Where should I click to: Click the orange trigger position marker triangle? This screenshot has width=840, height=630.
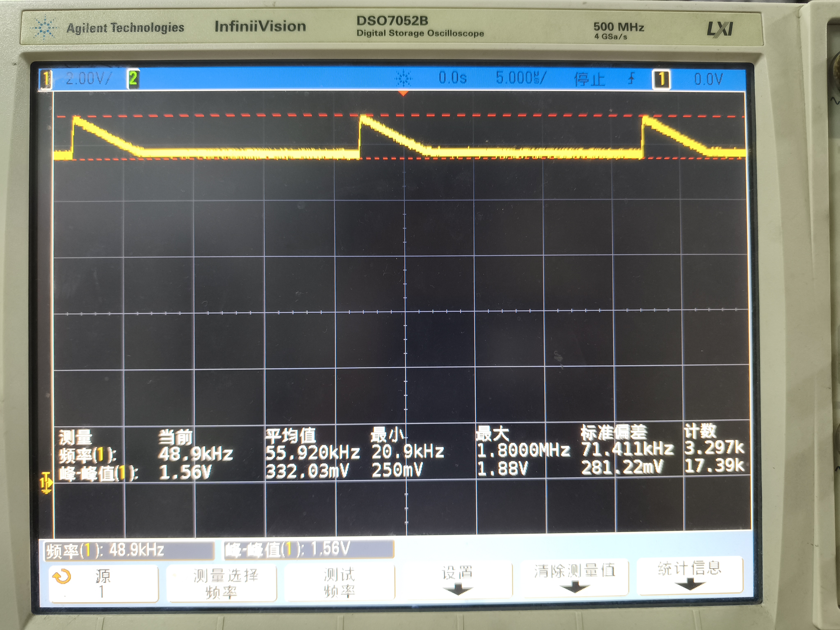pyautogui.click(x=403, y=93)
